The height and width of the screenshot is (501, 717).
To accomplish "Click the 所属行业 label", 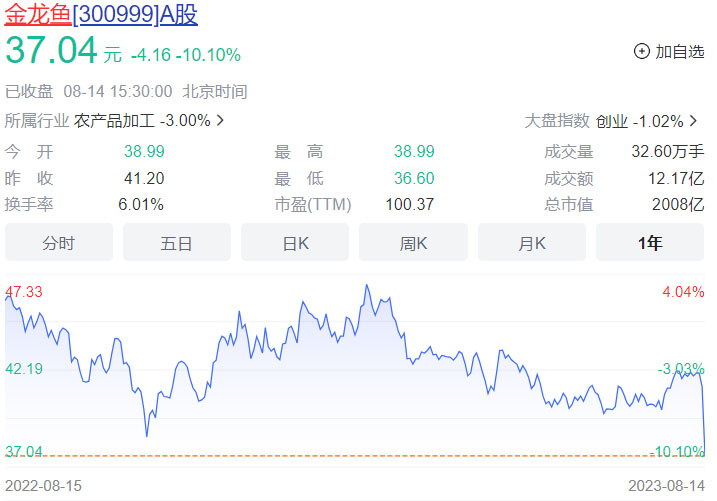I will [x=37, y=121].
